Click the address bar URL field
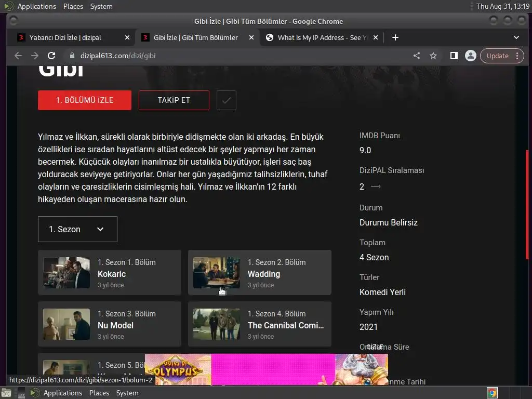Screen dimensions: 532x399 tap(237, 56)
